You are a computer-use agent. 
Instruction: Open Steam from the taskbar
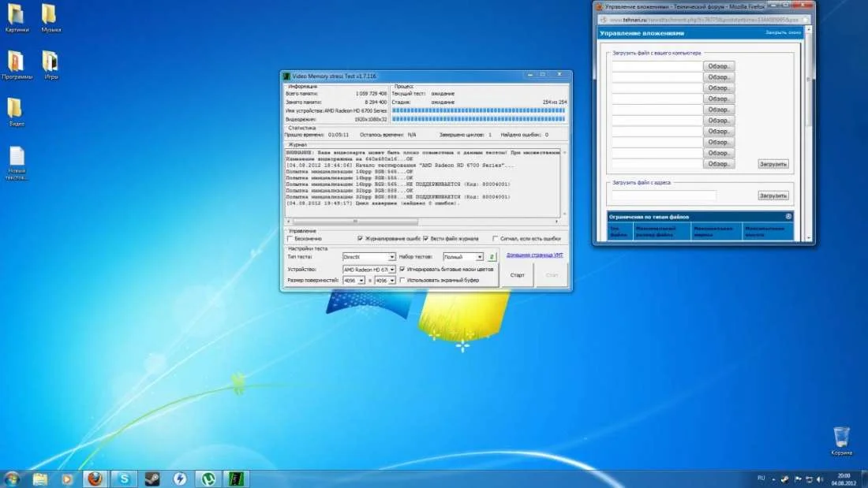coord(152,479)
